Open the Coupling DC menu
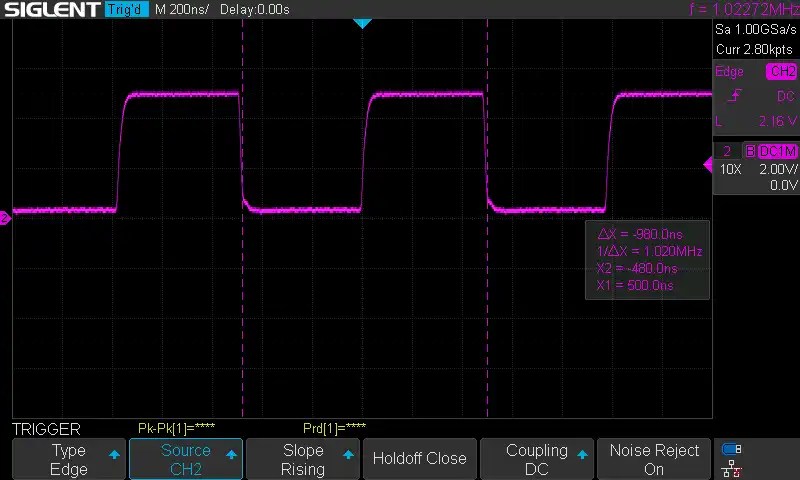This screenshot has height=480, width=800. [537, 459]
